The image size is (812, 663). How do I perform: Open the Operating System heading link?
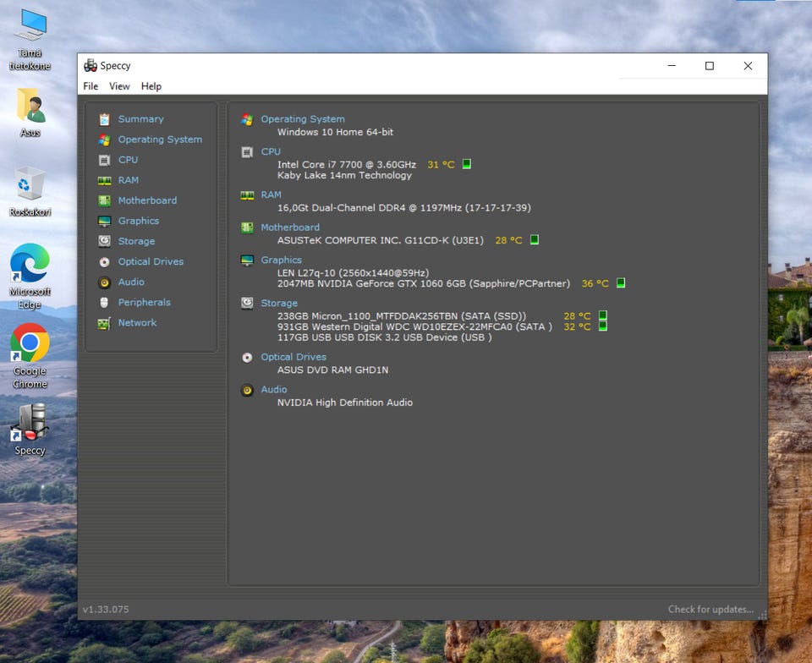coord(302,119)
